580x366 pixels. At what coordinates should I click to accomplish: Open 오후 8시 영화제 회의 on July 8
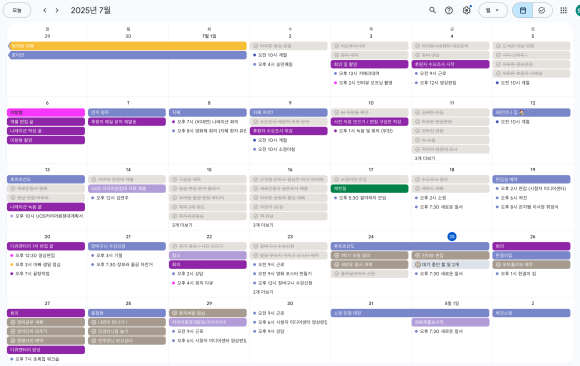click(x=209, y=131)
